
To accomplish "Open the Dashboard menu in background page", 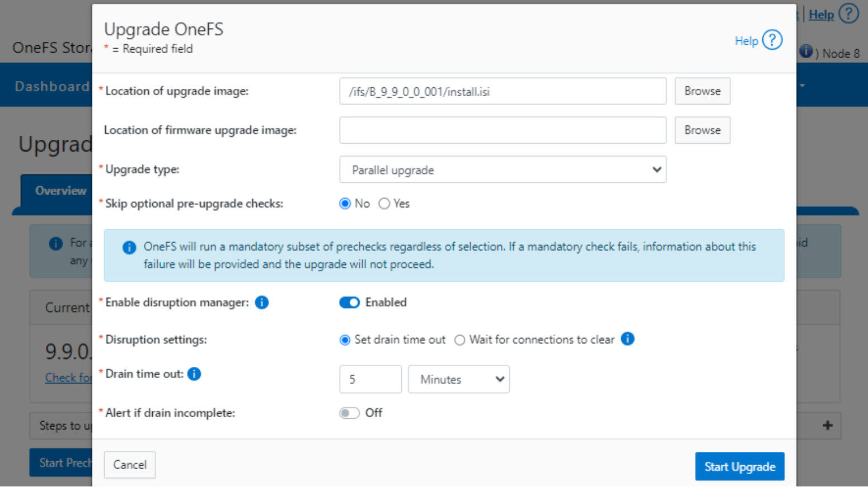I will (52, 86).
